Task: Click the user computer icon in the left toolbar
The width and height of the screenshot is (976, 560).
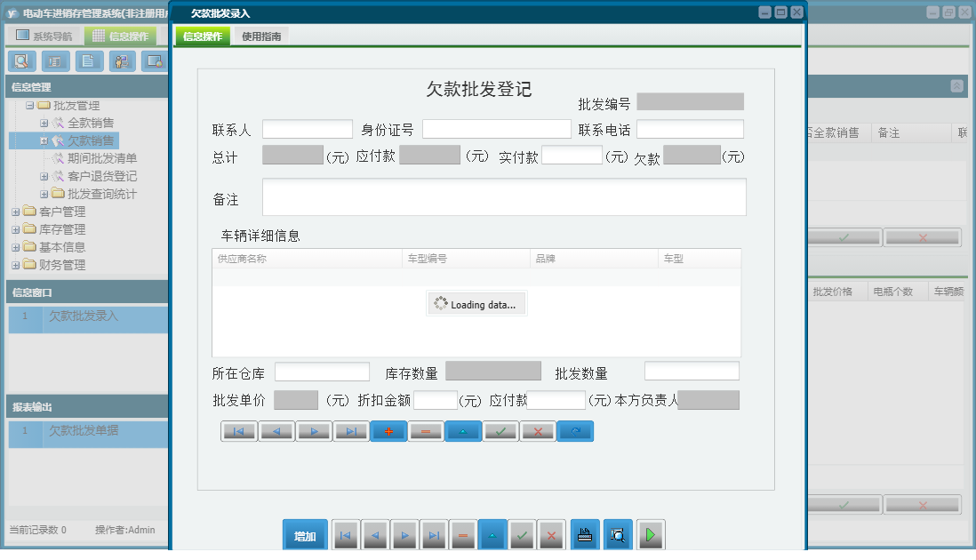Action: click(122, 61)
